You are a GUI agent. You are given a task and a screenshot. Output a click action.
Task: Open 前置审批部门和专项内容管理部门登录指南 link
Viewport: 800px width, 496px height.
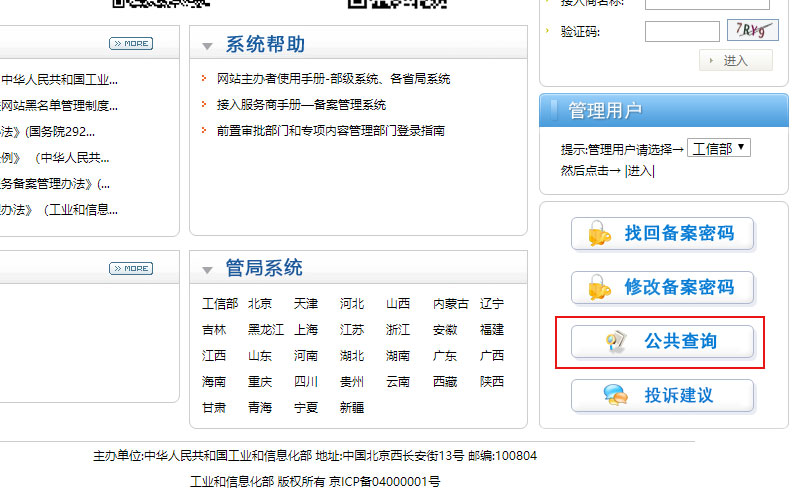coord(331,131)
